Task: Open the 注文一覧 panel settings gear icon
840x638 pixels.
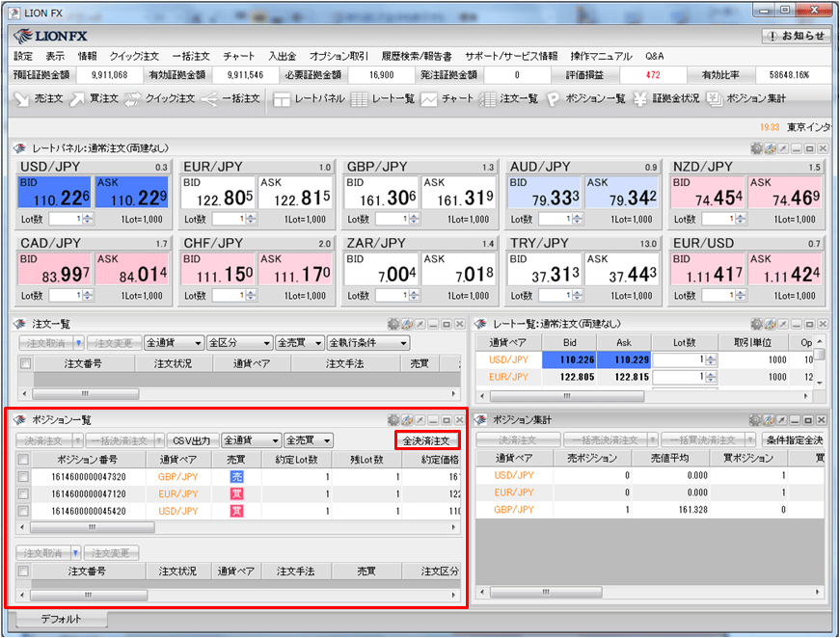Action: pos(393,324)
